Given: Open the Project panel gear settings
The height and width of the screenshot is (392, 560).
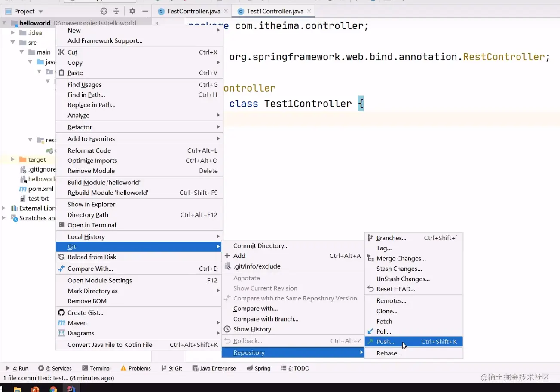Looking at the screenshot, I should coord(132,11).
